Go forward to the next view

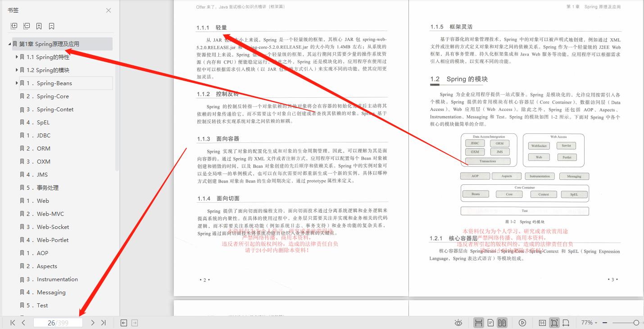(x=135, y=323)
